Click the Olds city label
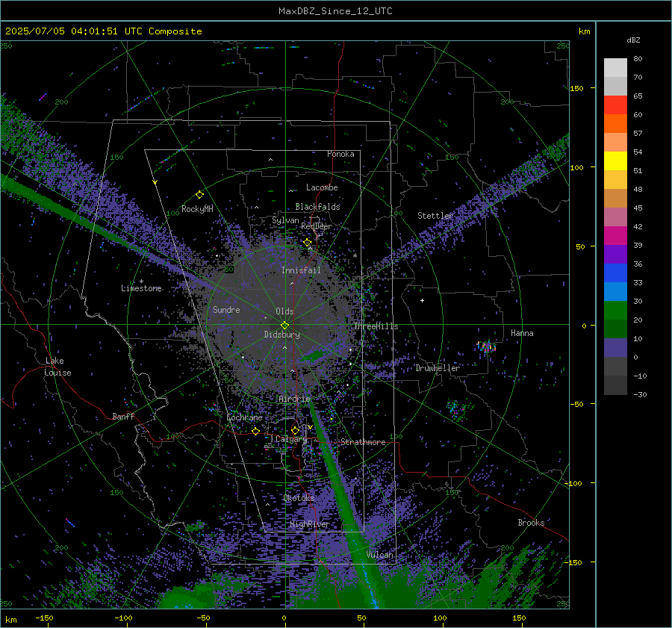 (284, 311)
